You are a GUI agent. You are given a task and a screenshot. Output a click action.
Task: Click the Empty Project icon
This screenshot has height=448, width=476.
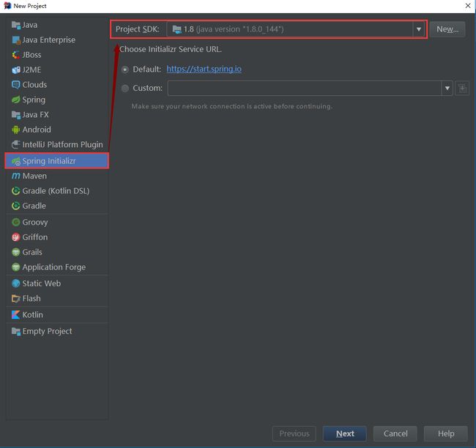pyautogui.click(x=16, y=331)
